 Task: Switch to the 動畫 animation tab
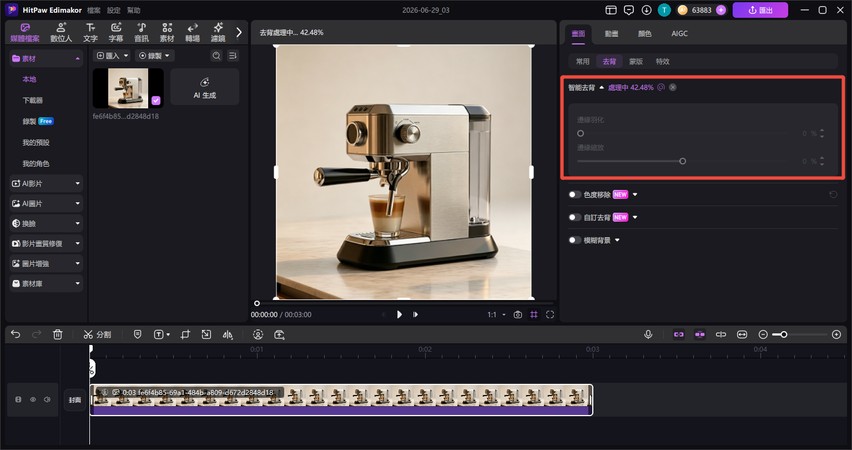pos(611,34)
